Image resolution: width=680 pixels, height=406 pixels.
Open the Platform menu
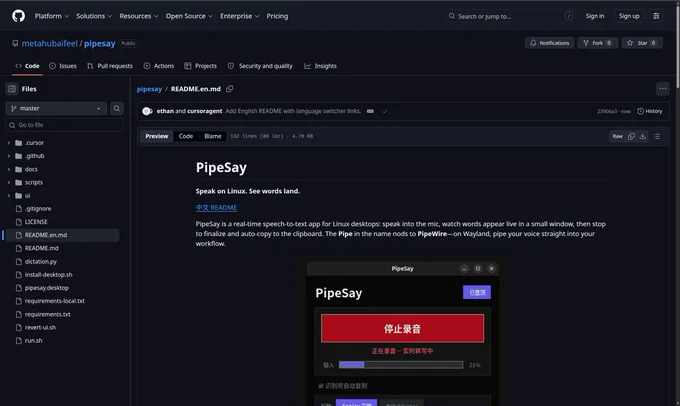(52, 16)
